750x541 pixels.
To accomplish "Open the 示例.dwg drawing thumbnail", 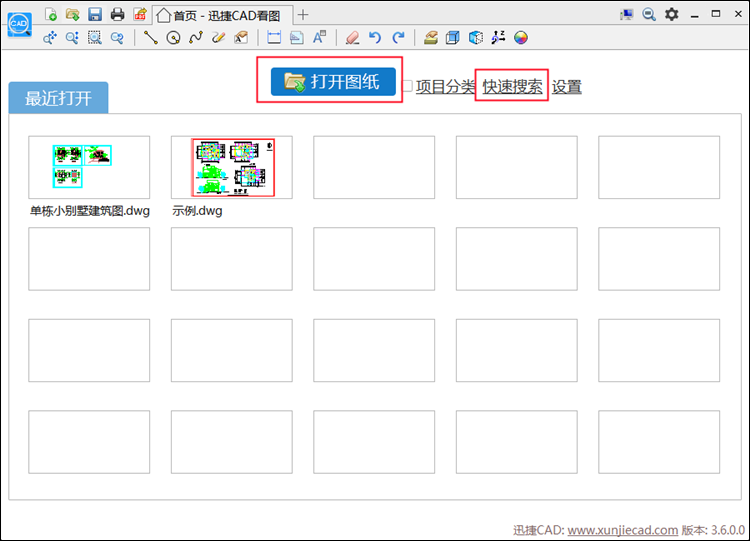I will pyautogui.click(x=232, y=167).
